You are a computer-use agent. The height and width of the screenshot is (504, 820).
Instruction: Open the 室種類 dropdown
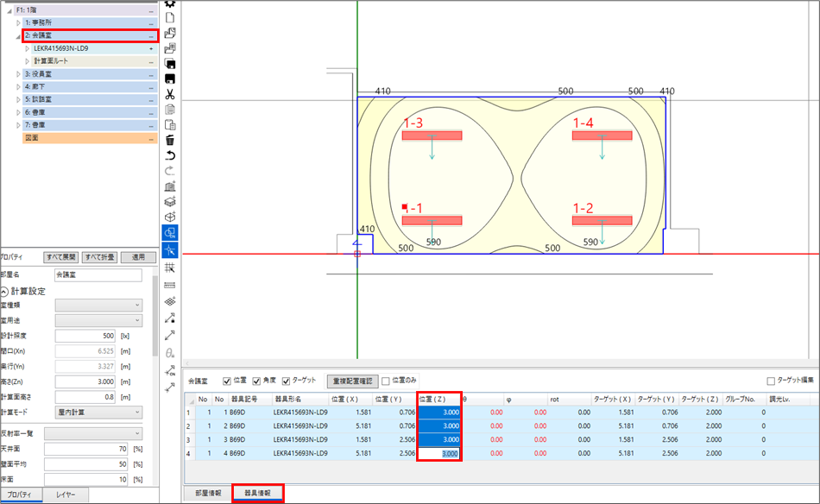pos(98,305)
